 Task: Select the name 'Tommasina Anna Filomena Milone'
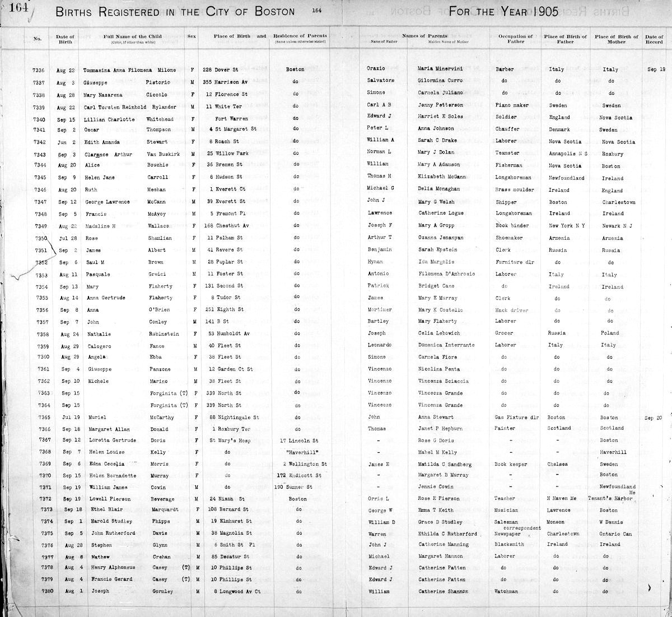tap(129, 70)
